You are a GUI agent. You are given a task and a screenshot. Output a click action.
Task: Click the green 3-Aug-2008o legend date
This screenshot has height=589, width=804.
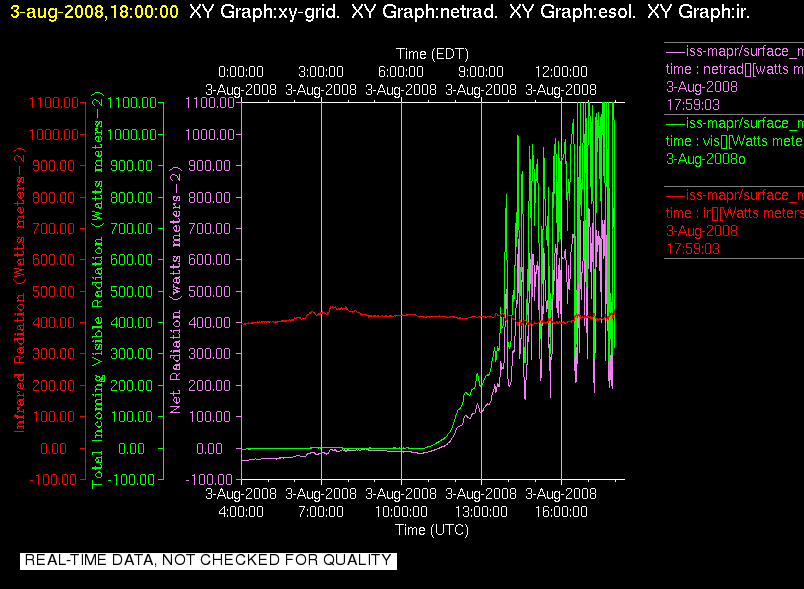(x=706, y=159)
